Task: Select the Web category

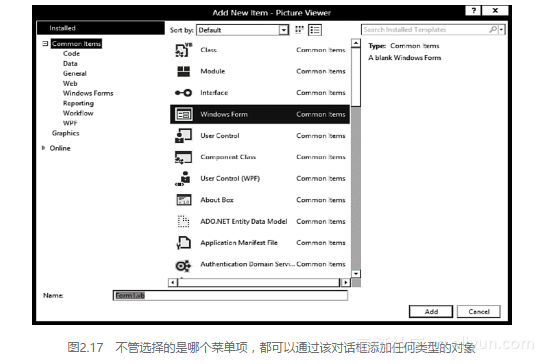Action: pyautogui.click(x=70, y=83)
